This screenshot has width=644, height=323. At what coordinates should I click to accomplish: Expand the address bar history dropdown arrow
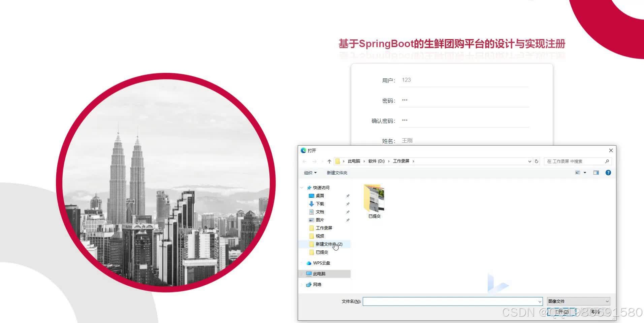529,161
